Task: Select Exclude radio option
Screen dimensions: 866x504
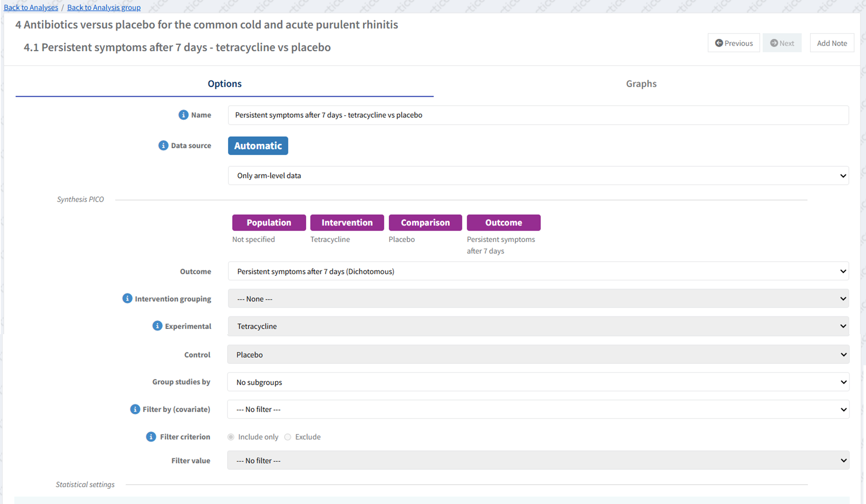Action: pyautogui.click(x=288, y=437)
